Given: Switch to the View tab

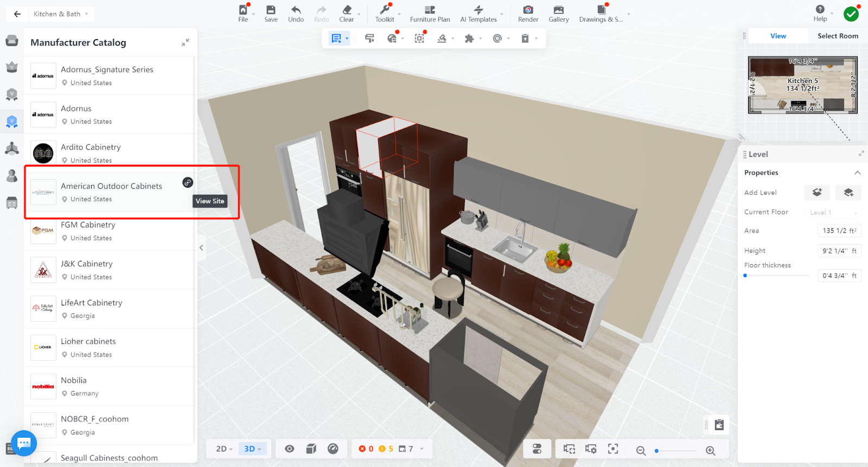Looking at the screenshot, I should click(x=778, y=36).
